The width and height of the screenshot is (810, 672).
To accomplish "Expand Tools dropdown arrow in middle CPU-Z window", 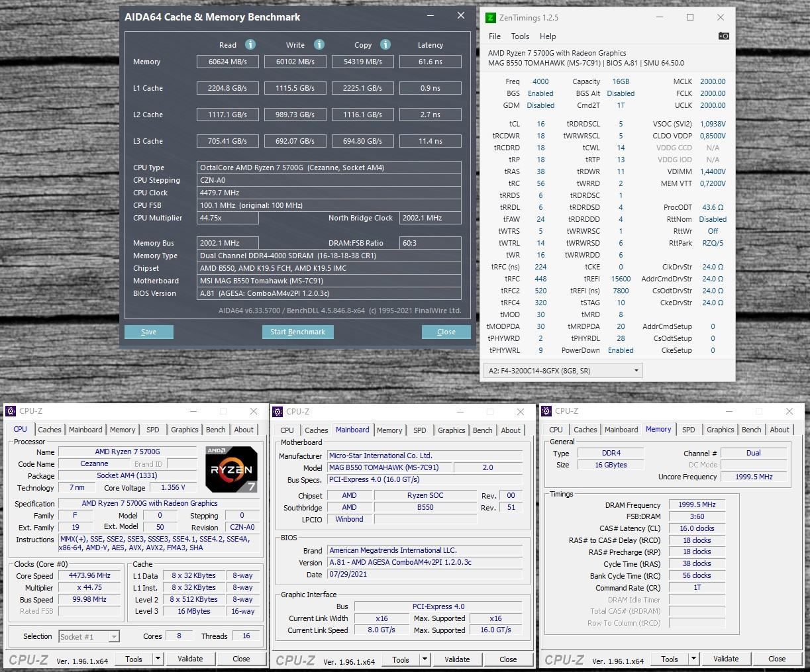I will (x=425, y=659).
